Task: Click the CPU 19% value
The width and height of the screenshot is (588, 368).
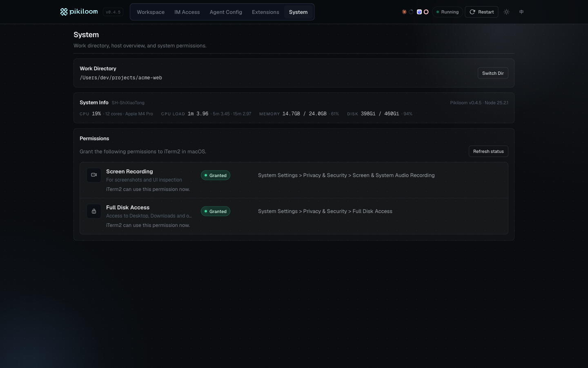Action: 96,114
